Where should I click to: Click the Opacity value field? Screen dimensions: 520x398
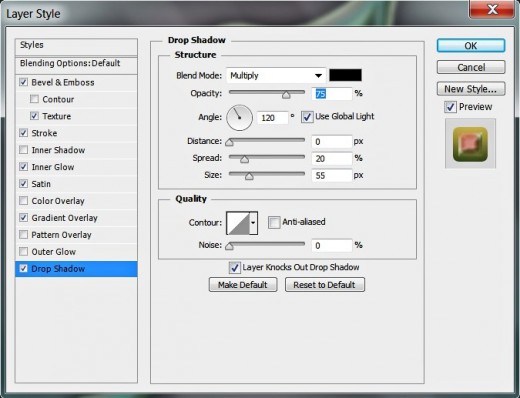pos(332,94)
